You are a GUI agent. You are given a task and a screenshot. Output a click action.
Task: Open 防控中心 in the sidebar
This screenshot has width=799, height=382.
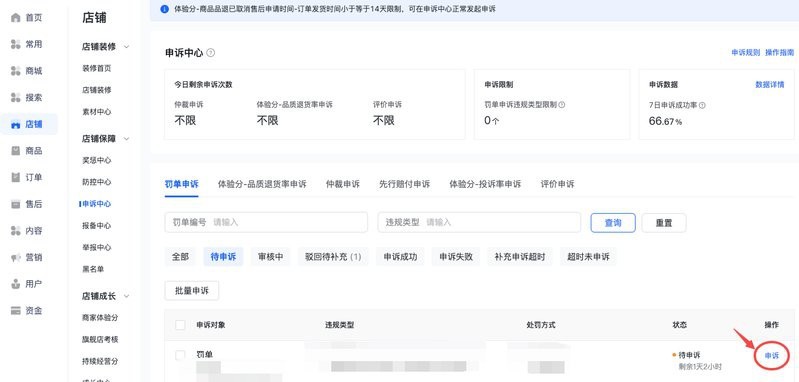pyautogui.click(x=96, y=182)
